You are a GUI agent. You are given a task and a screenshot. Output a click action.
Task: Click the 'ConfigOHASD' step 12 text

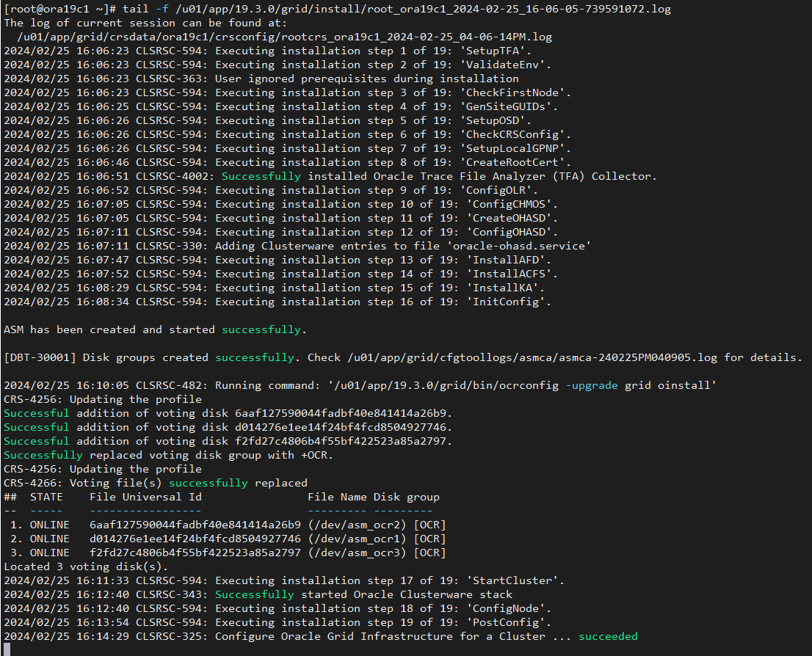pos(509,233)
